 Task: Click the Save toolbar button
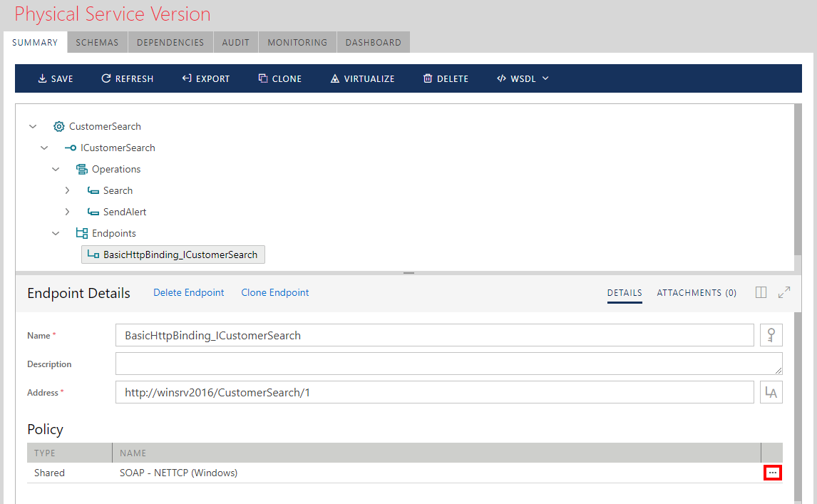click(56, 78)
